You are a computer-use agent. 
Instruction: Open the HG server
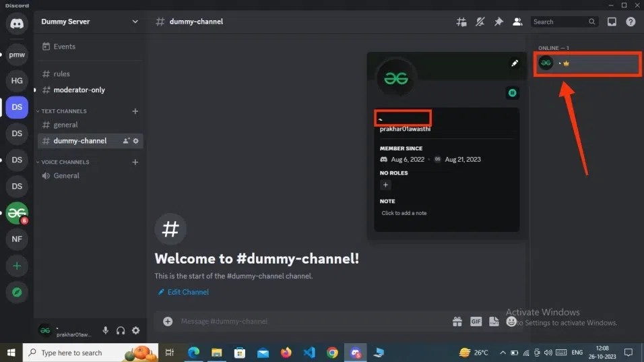click(x=17, y=80)
